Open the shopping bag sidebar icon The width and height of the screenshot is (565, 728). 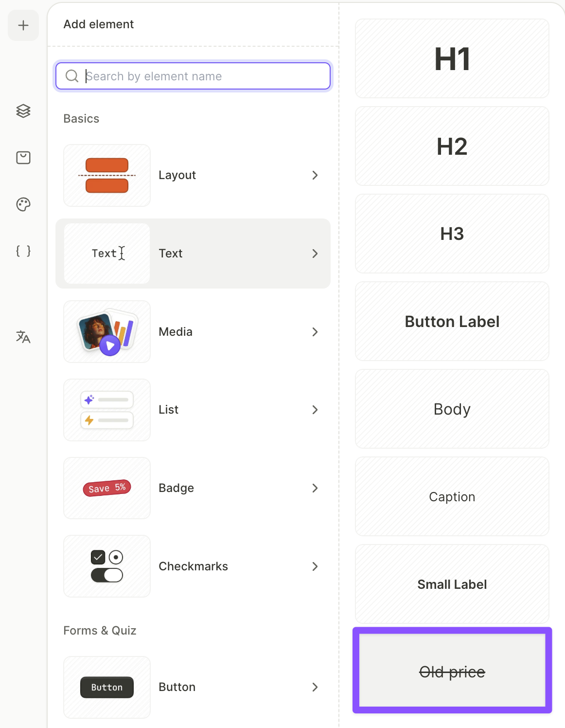(x=23, y=158)
